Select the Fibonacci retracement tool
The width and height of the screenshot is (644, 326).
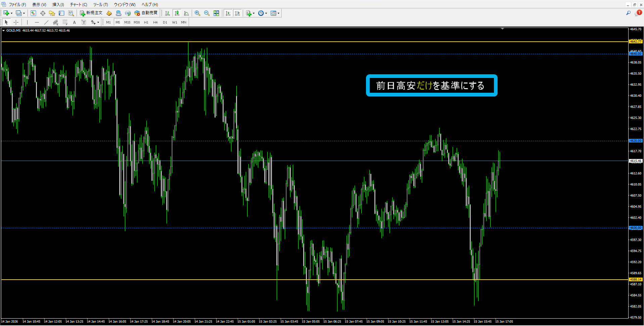[x=65, y=22]
